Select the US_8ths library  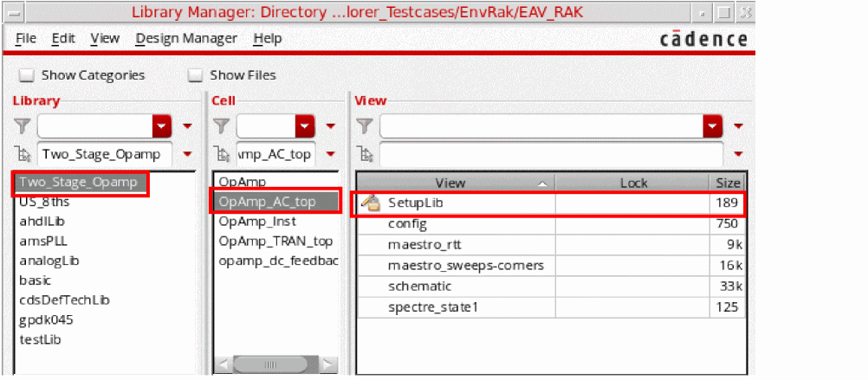coord(44,202)
